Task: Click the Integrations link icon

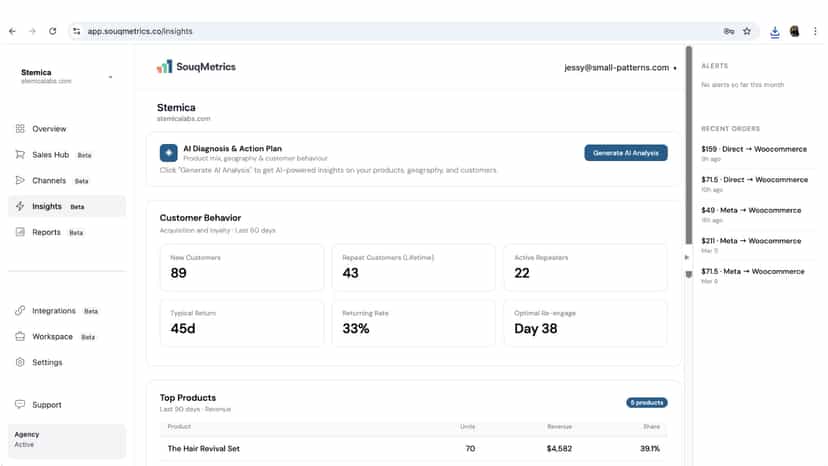Action: (20, 310)
